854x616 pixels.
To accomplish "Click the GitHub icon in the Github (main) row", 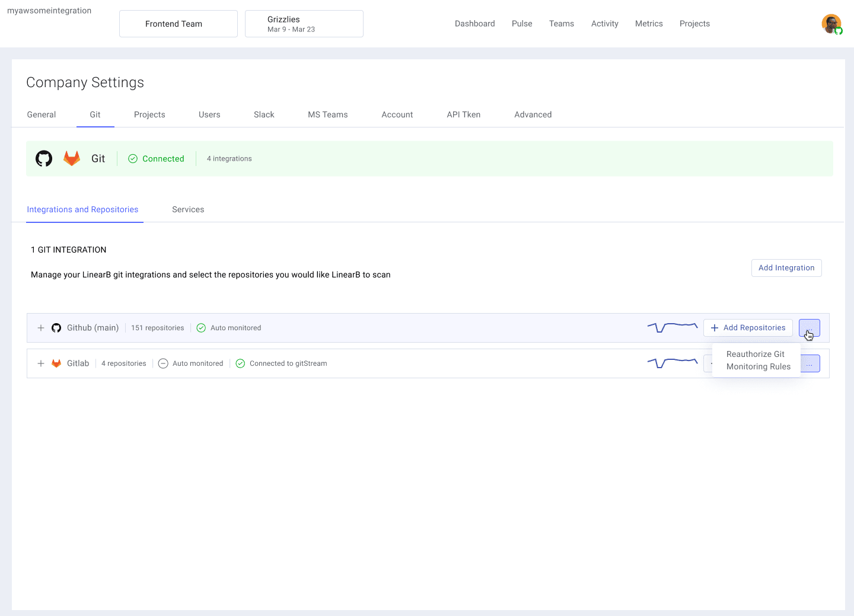I will [56, 328].
